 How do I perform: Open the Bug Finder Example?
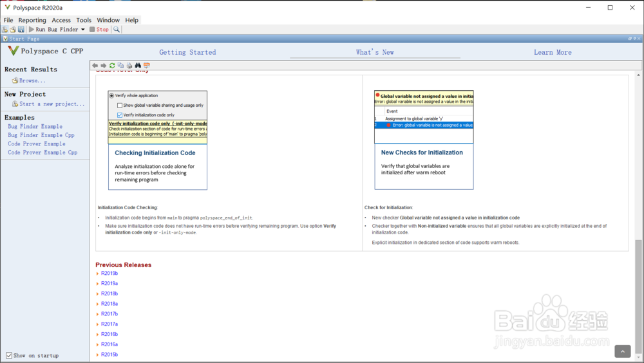(35, 127)
